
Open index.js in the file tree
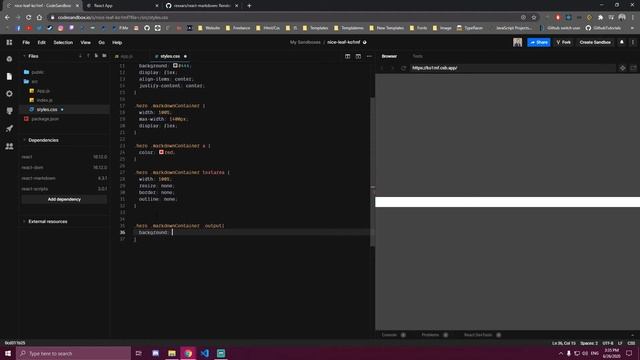coord(44,100)
